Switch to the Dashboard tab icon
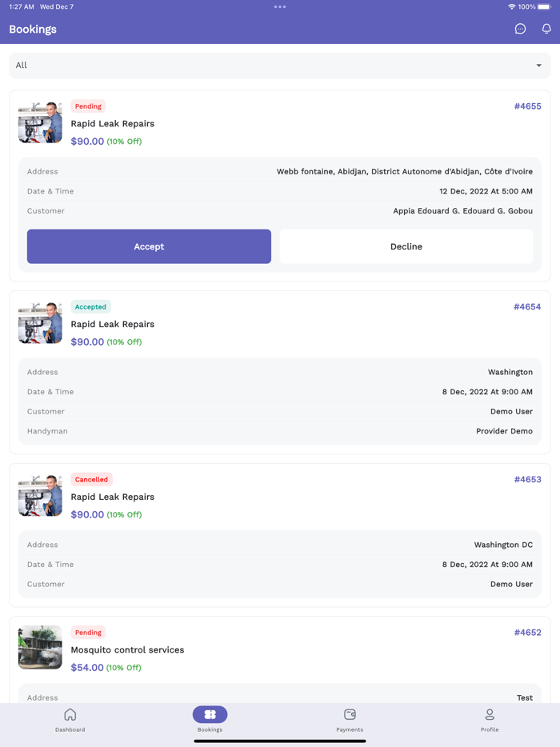The image size is (560, 747). tap(70, 715)
